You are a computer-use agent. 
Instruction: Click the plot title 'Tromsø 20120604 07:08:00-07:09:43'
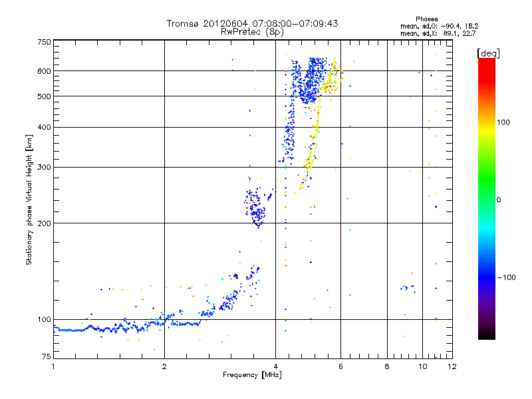point(252,24)
